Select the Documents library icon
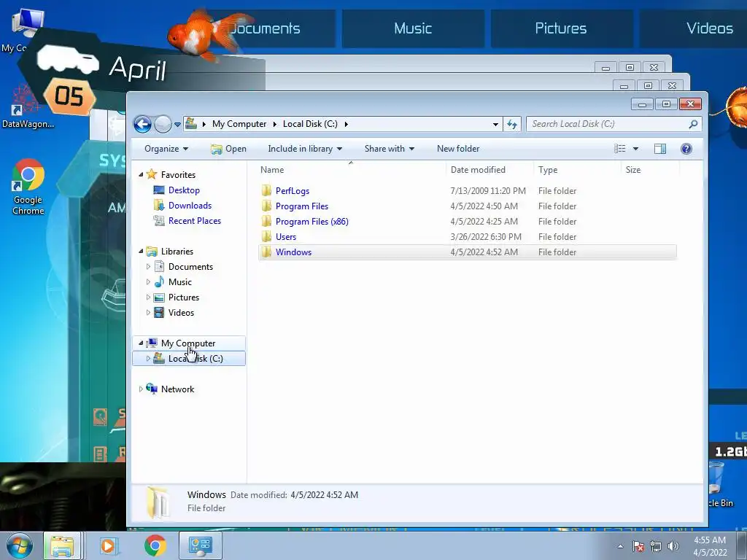This screenshot has width=747, height=560. coord(159,266)
